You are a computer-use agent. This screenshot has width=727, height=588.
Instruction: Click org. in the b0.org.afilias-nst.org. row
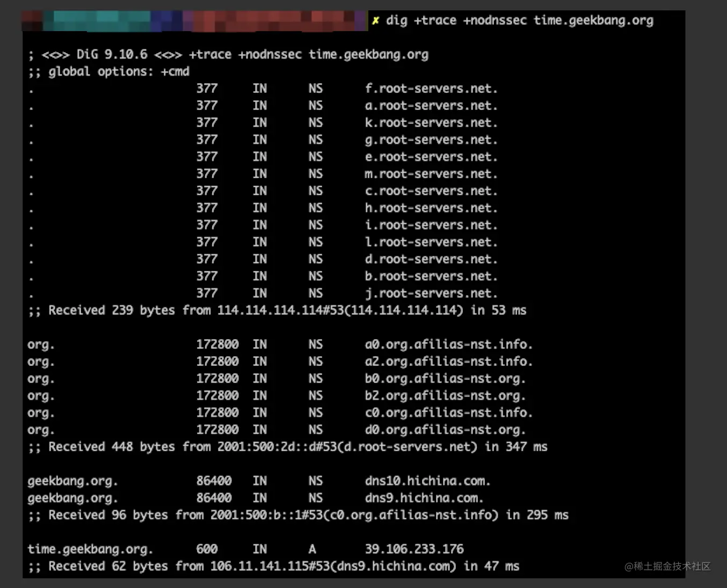pos(41,379)
